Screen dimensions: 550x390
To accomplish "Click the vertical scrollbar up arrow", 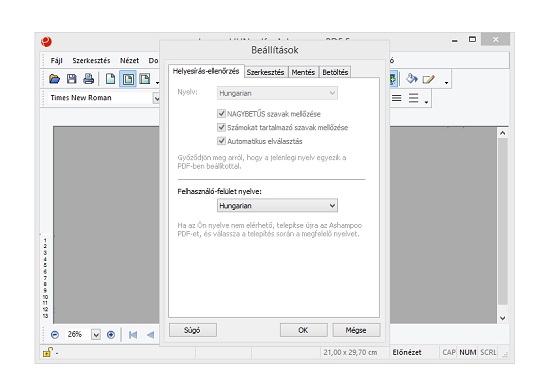I will tap(503, 133).
